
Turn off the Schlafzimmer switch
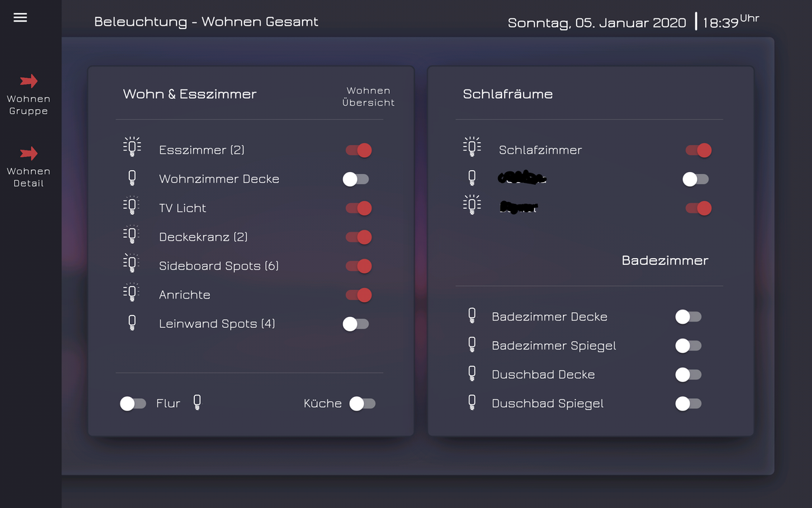[x=698, y=150]
